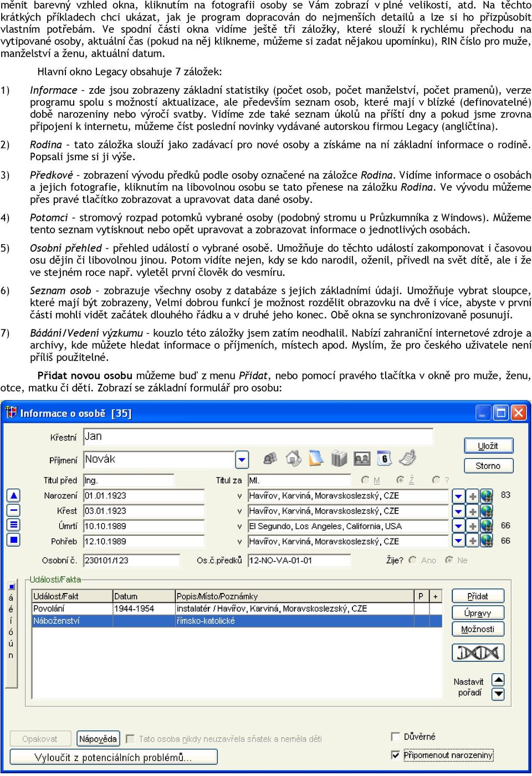Viewport: 532px width, 776px height.
Task: Open the notes icon showing a notepad
Action: 316,458
